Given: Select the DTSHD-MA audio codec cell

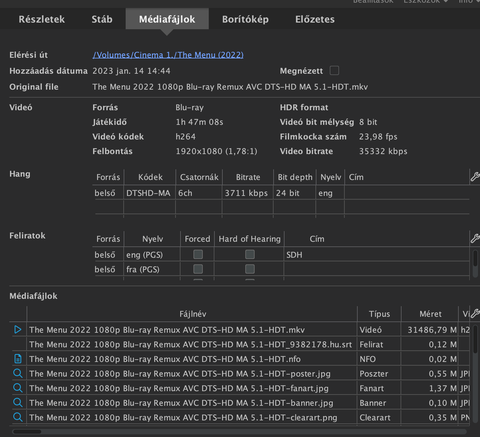Looking at the screenshot, I should click(x=149, y=193).
